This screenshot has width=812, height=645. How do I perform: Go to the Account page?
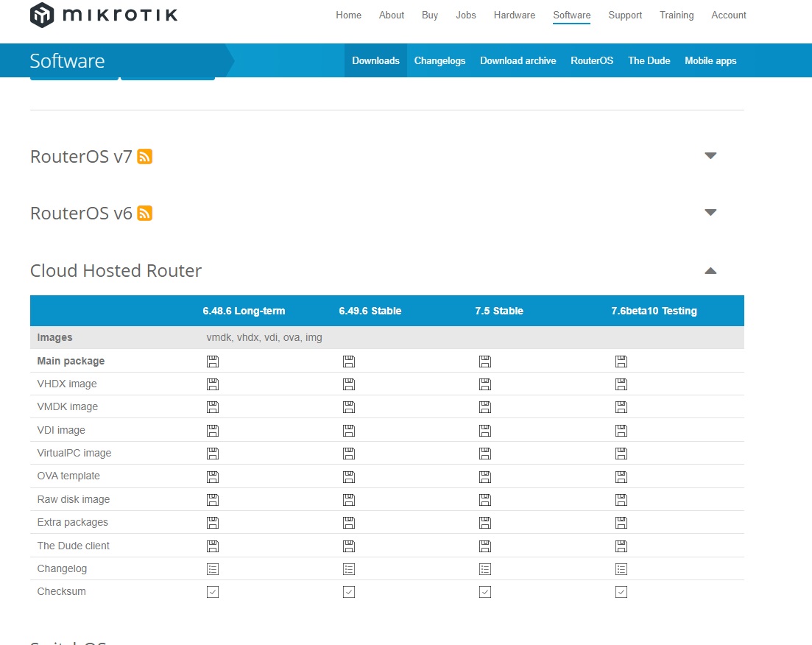pyautogui.click(x=728, y=15)
